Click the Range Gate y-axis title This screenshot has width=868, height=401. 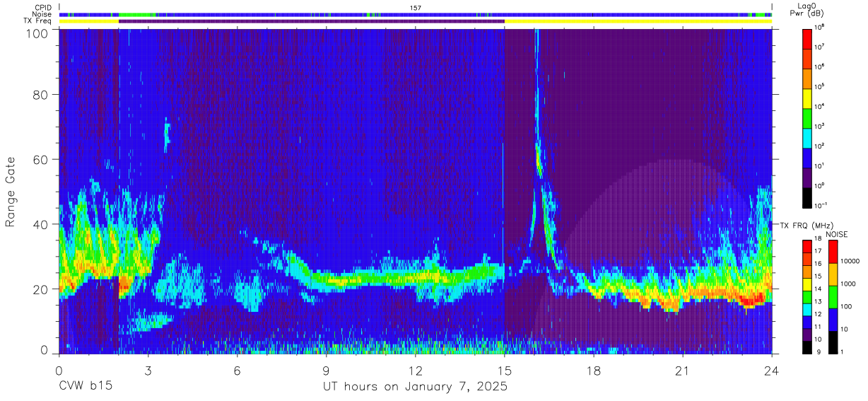11,192
